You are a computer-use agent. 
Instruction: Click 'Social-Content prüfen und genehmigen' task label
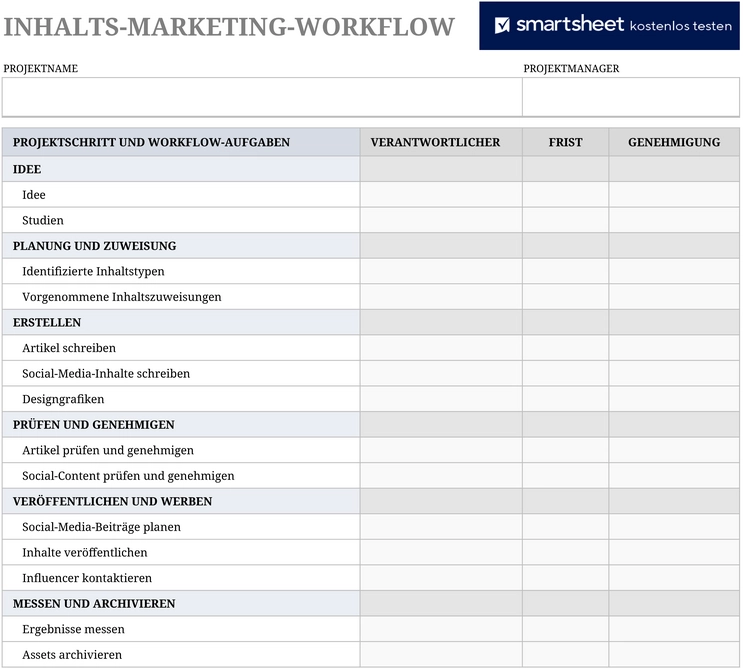(128, 476)
